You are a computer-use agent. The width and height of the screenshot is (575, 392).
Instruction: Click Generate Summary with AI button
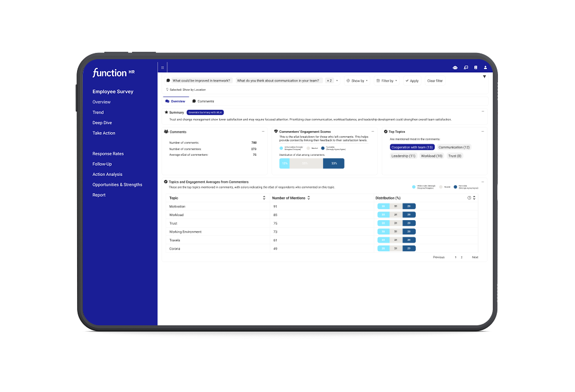tap(205, 112)
